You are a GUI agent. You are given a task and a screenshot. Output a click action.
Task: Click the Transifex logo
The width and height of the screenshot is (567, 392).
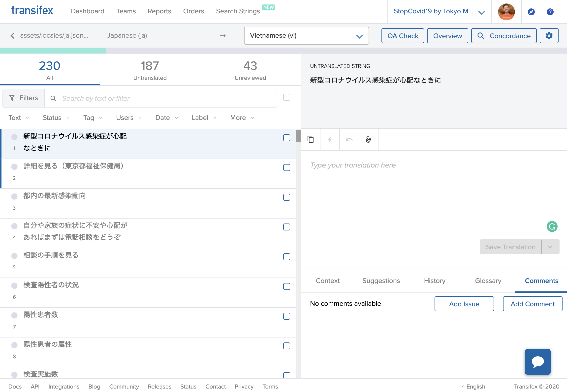pyautogui.click(x=32, y=11)
